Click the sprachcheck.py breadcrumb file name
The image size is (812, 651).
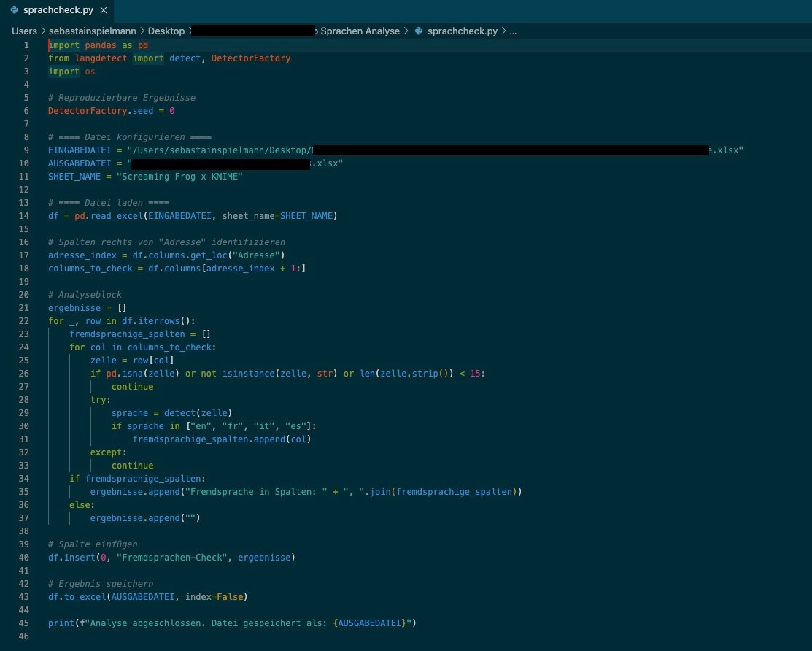tap(463, 31)
